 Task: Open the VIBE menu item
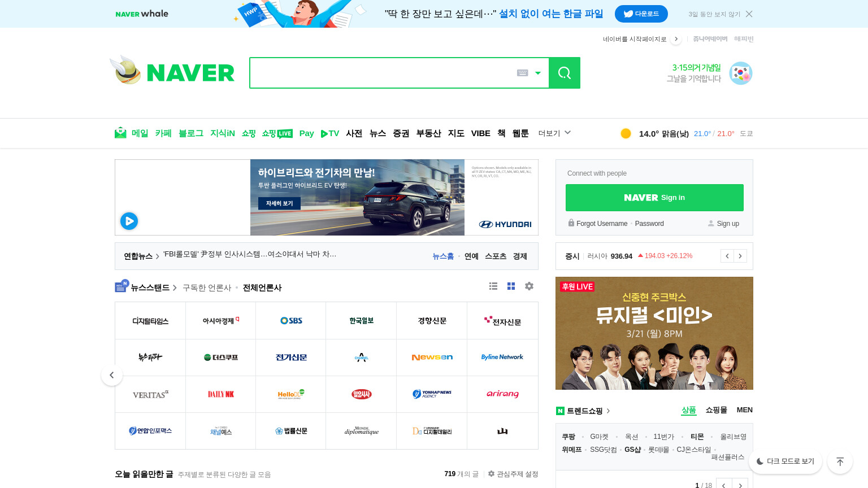click(x=481, y=133)
